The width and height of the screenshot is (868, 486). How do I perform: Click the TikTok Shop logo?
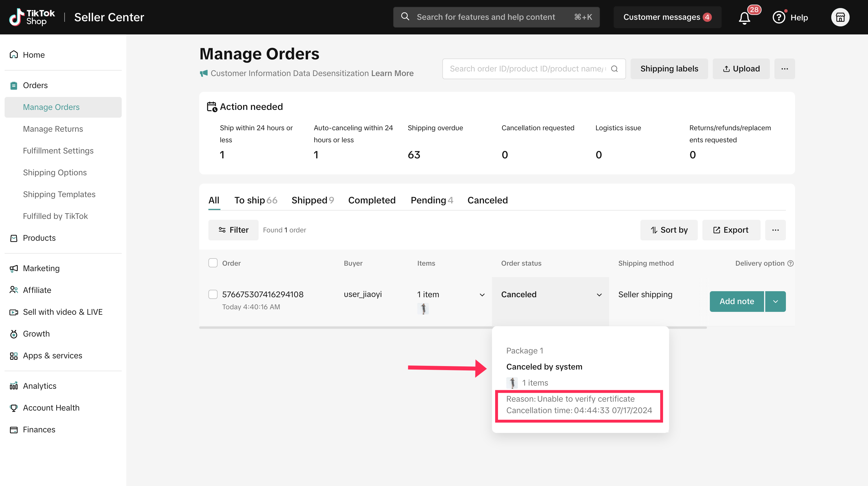tap(32, 17)
